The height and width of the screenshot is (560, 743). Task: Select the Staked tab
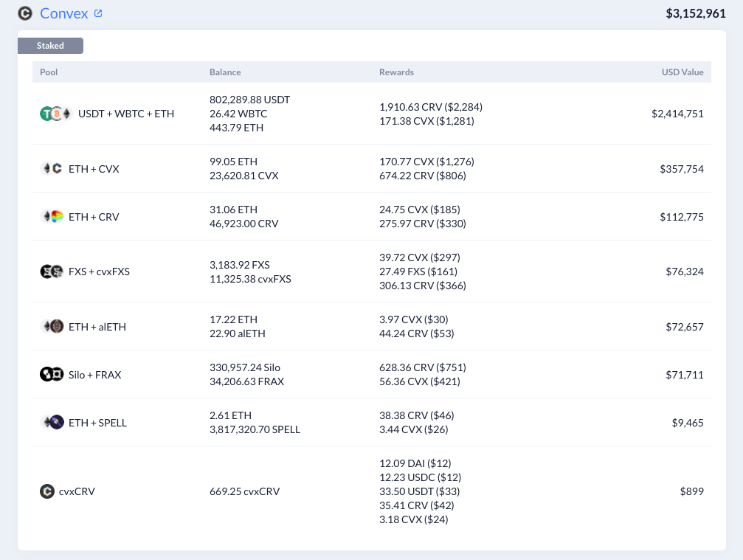[50, 46]
